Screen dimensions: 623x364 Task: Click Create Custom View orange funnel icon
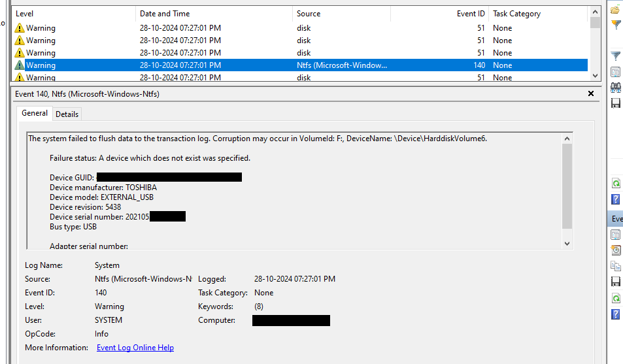tap(616, 25)
